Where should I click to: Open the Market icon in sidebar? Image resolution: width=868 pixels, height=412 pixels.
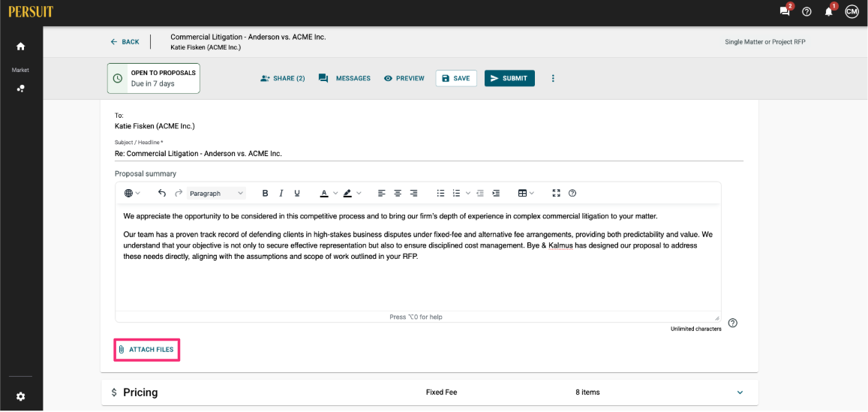[20, 89]
